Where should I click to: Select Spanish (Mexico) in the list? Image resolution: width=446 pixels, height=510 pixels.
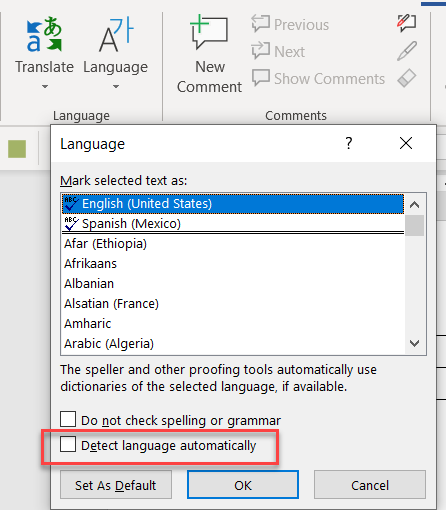(233, 223)
